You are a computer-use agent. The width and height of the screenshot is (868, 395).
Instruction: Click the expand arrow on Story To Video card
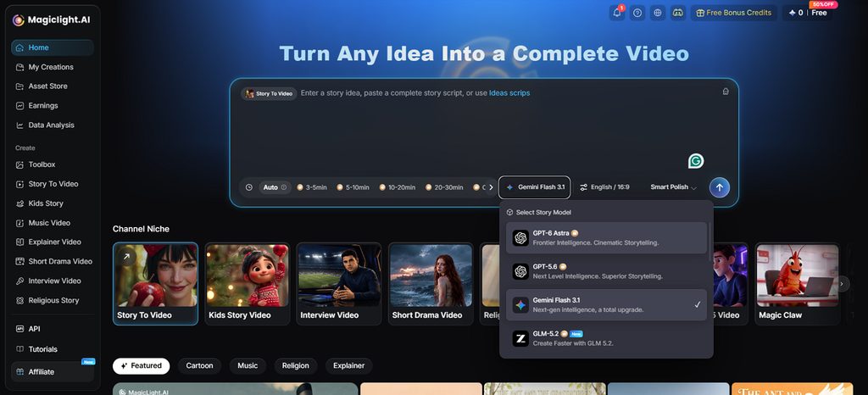(x=126, y=257)
